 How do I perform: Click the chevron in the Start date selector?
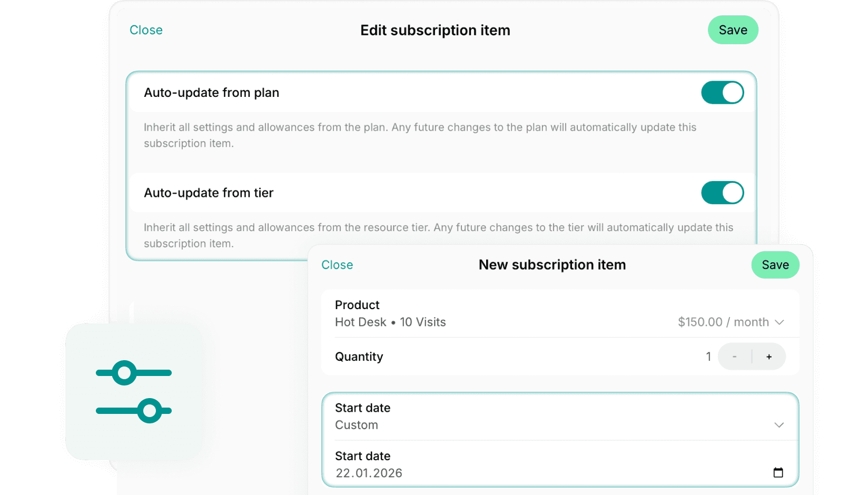point(778,424)
